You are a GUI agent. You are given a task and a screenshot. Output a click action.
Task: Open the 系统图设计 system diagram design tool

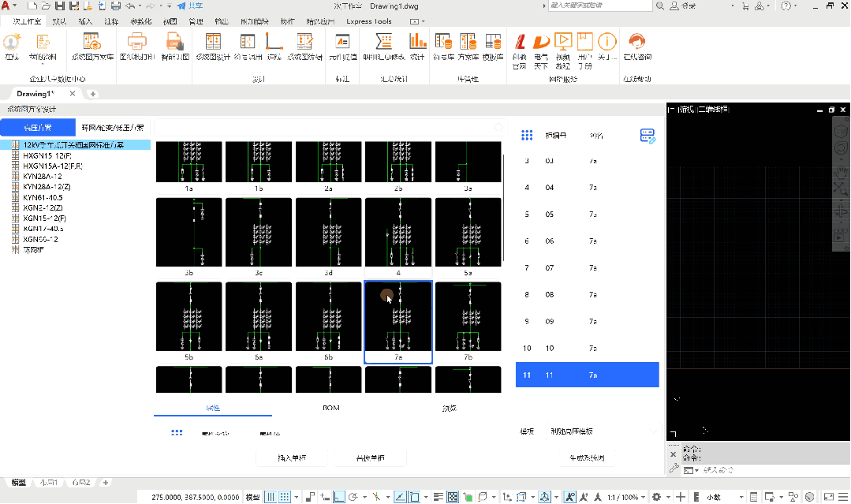(x=213, y=46)
